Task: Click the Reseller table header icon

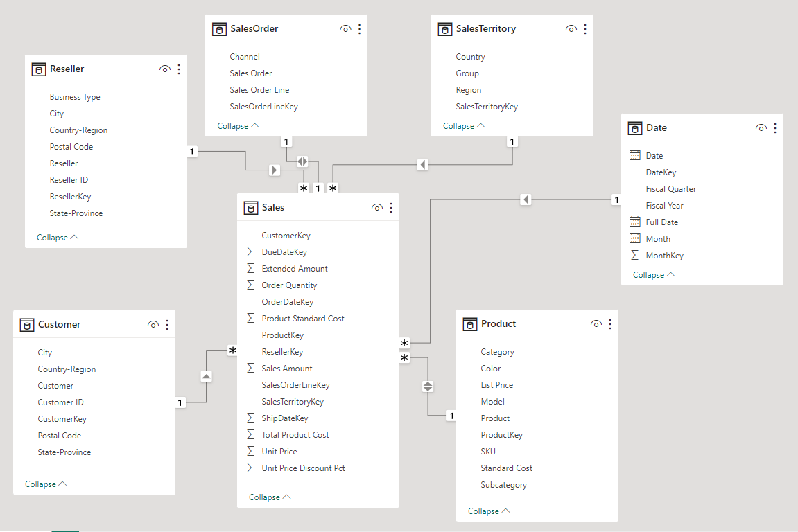Action: click(39, 69)
